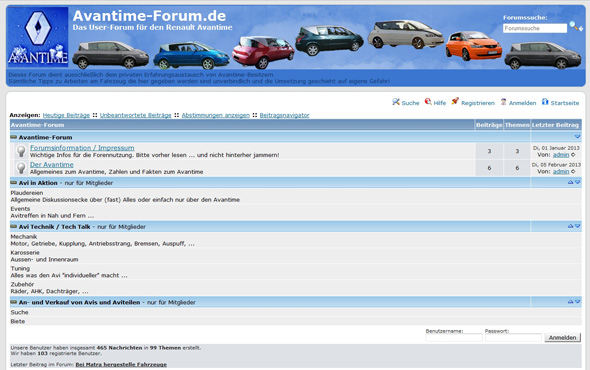Open Forumsinformation / Impressum forum
The height and width of the screenshot is (370, 590).
[82, 148]
